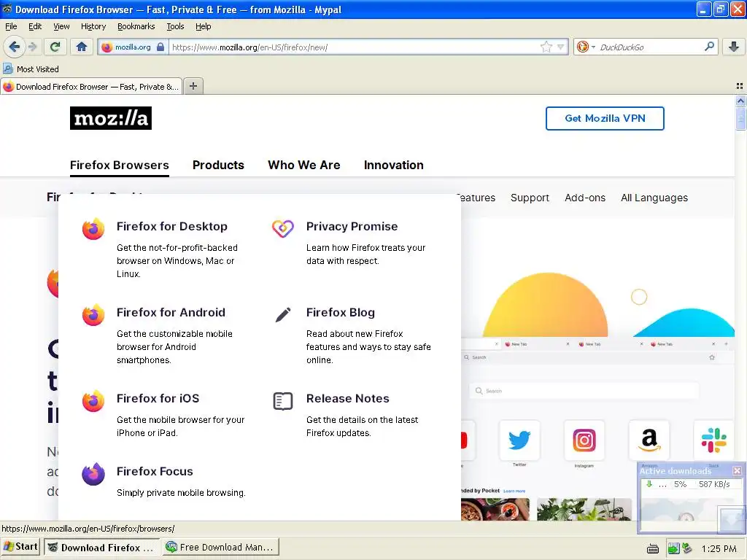Viewport: 747px width, 560px height.
Task: Open the Firefox for Desktop heading link
Action: tap(172, 226)
